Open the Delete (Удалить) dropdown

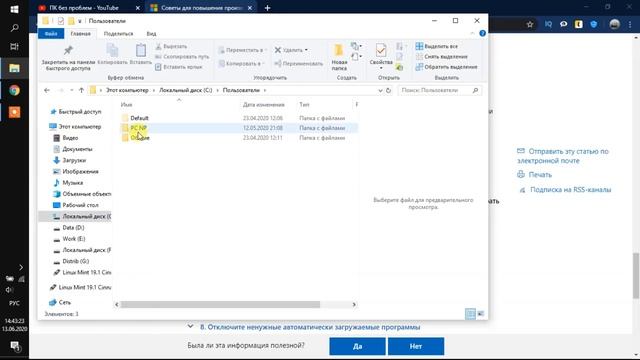[291, 50]
